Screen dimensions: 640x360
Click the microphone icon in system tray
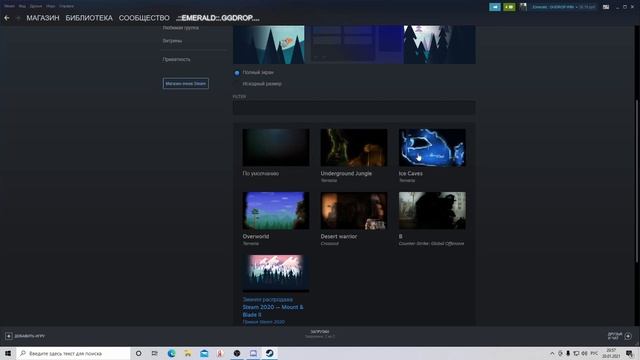568,353
